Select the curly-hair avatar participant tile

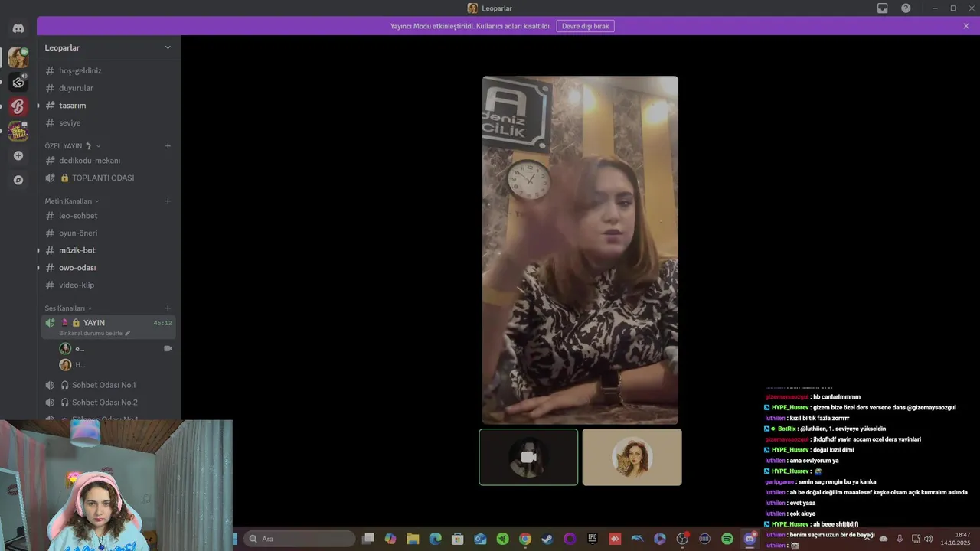click(x=632, y=457)
